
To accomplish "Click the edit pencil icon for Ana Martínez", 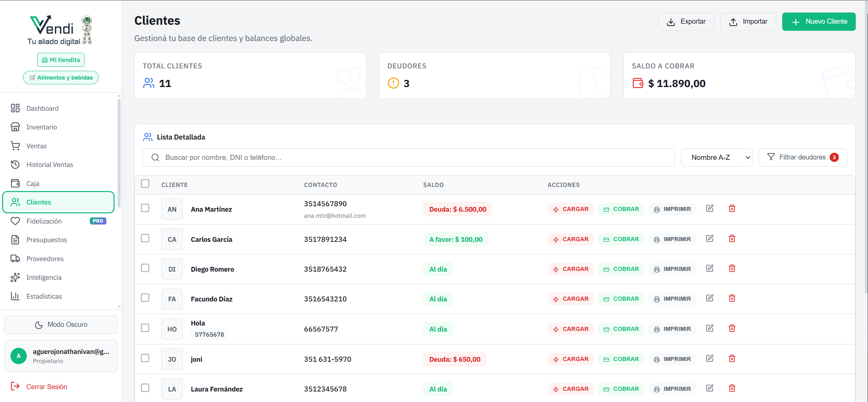I will 710,208.
